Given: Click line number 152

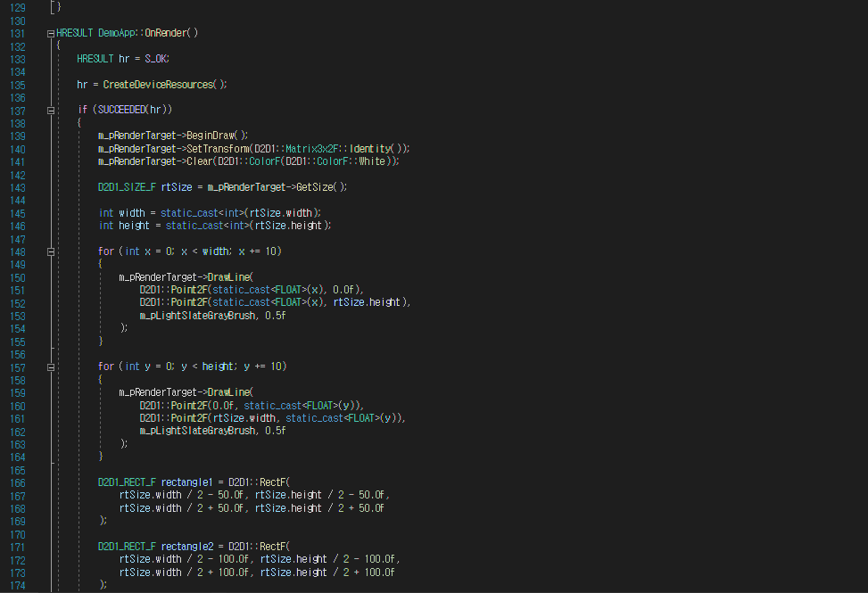Looking at the screenshot, I should pyautogui.click(x=18, y=304).
